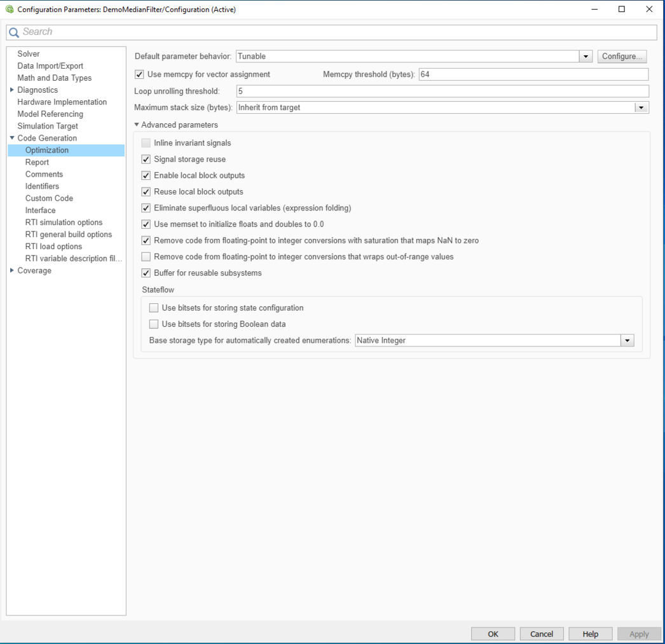Open Default parameter behavior dropdown
Screen dimensions: 665x644
586,57
